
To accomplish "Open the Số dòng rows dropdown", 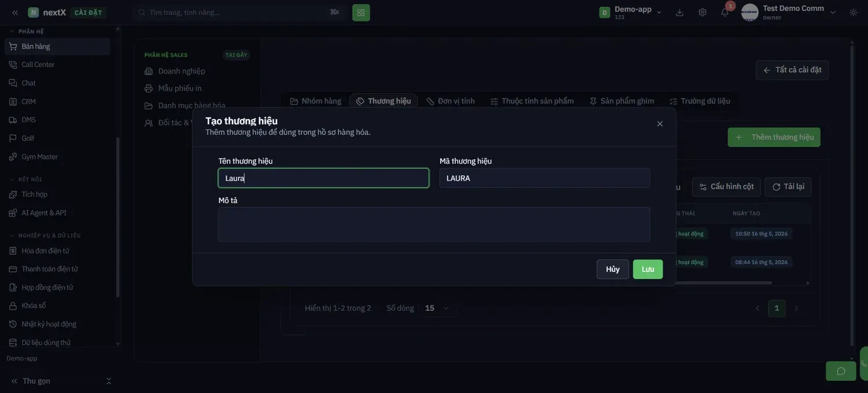I will (x=437, y=308).
